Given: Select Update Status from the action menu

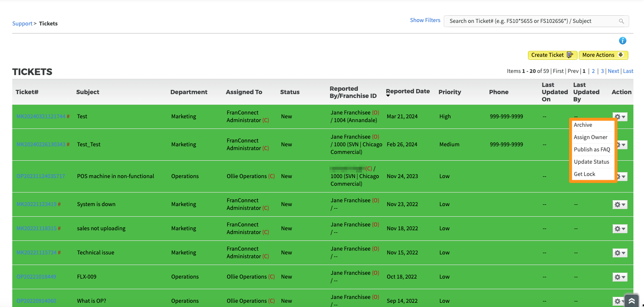Looking at the screenshot, I should (592, 162).
